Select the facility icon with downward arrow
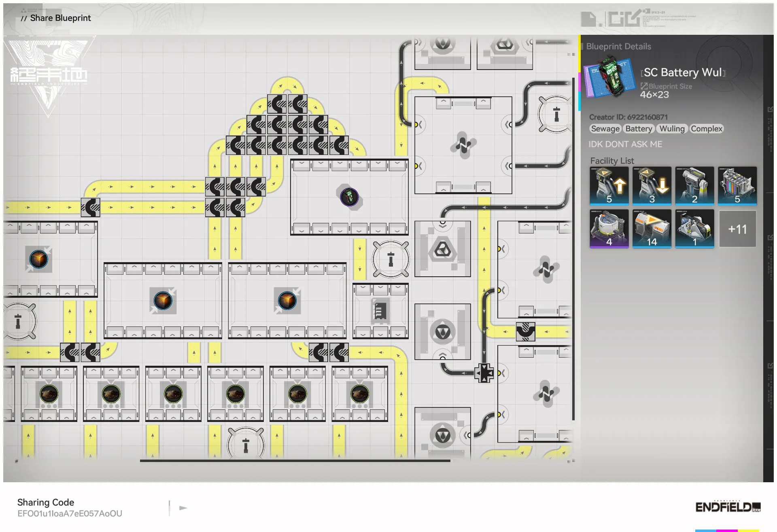This screenshot has width=777, height=532. pyautogui.click(x=652, y=186)
